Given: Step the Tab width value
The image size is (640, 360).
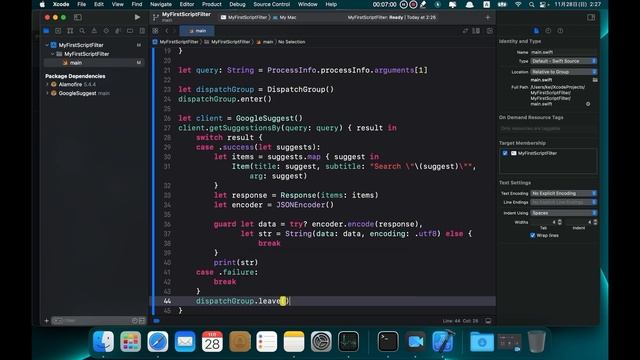Looking at the screenshot, I should (x=560, y=222).
